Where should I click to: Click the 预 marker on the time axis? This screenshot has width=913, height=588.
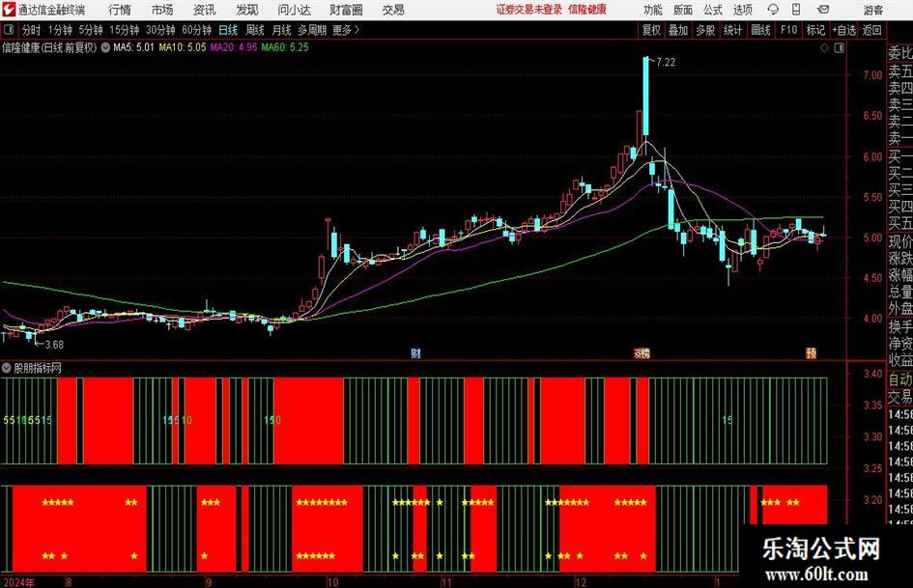[812, 353]
